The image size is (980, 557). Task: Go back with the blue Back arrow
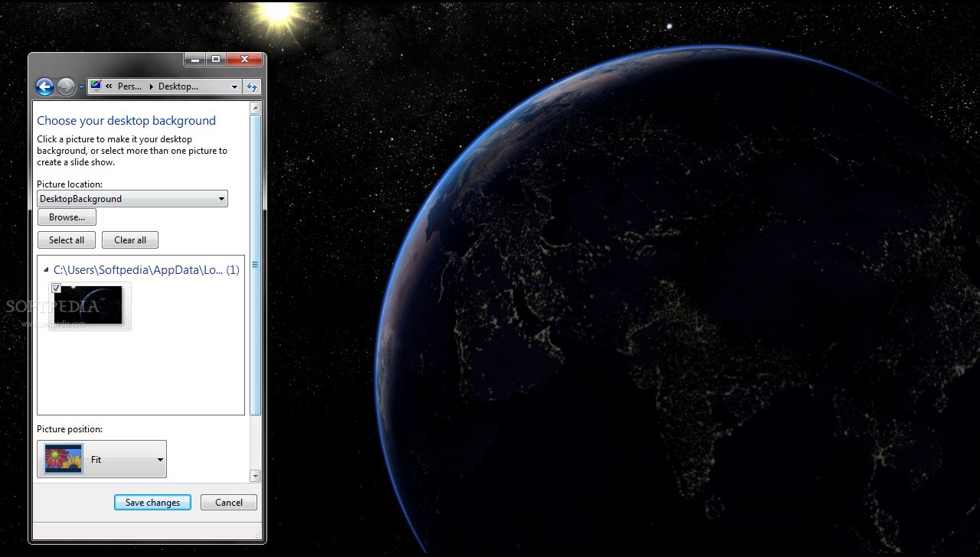[44, 87]
